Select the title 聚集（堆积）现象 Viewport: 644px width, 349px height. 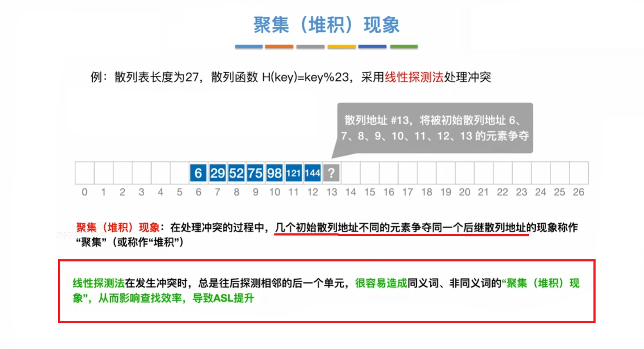click(327, 25)
